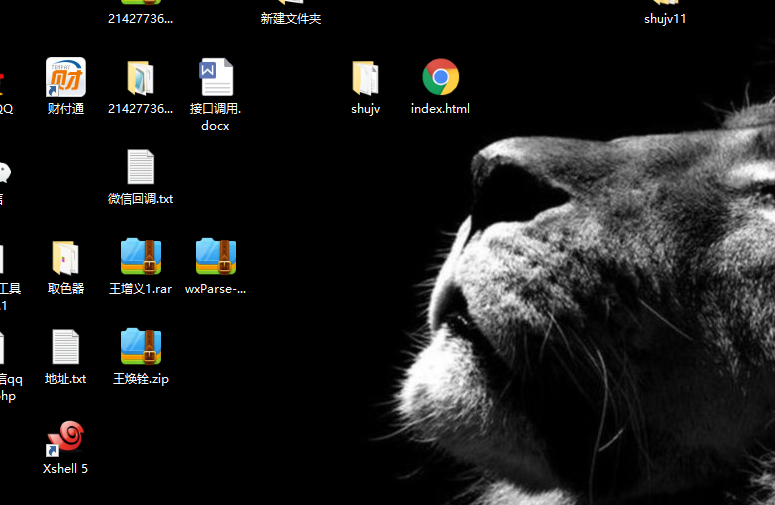Click the index.html Chrome file icon
This screenshot has width=775, height=505.
point(440,78)
